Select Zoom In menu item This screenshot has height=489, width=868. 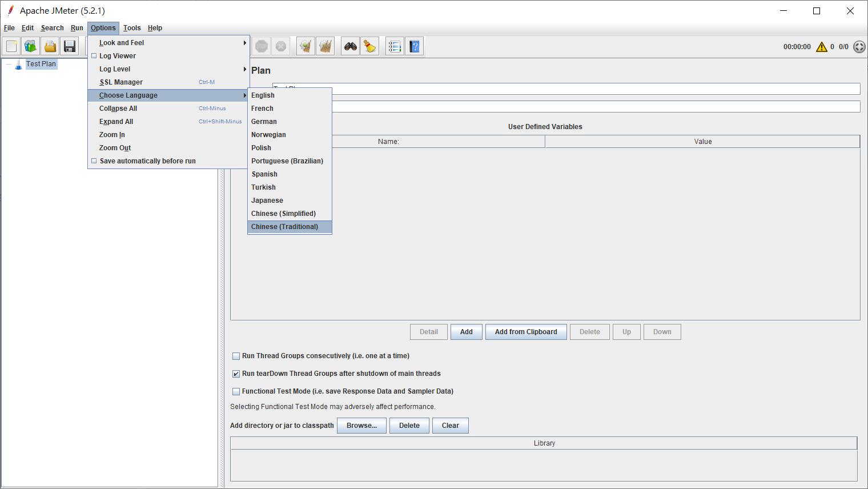pos(168,135)
